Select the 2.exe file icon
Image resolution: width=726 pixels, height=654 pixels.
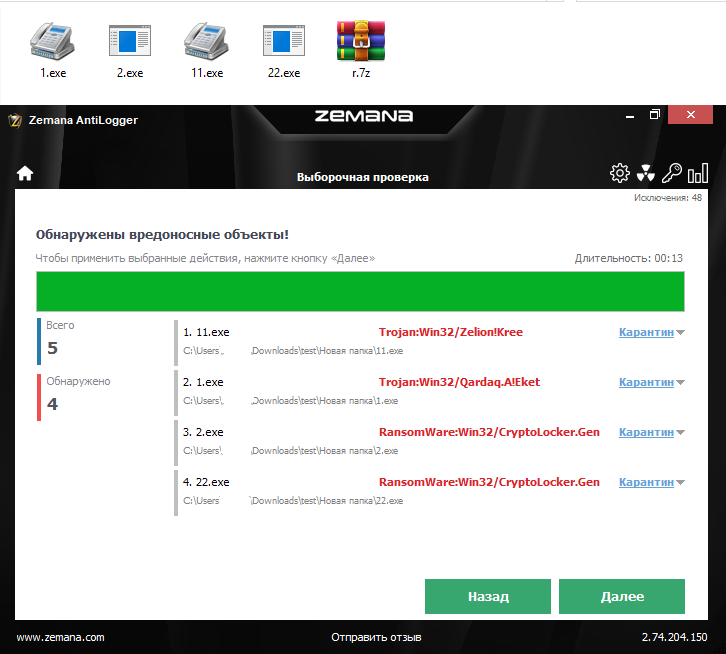tap(130, 41)
